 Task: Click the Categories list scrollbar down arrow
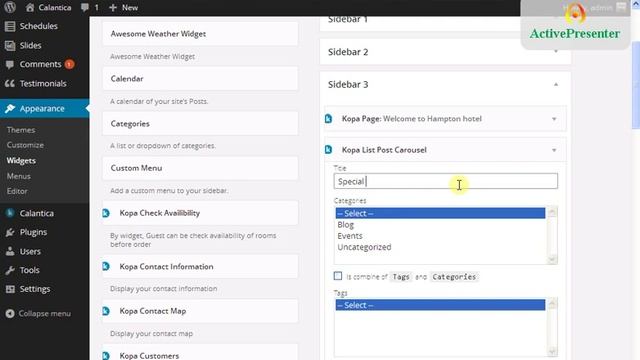552,259
